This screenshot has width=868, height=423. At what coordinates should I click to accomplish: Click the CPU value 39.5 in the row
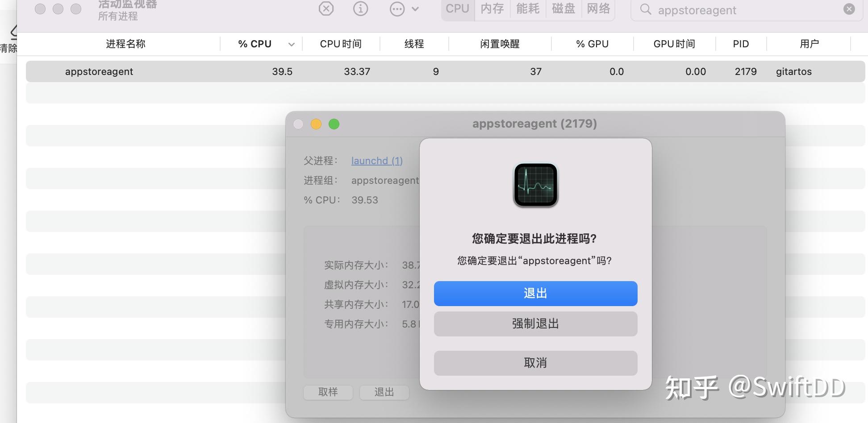[x=282, y=71]
